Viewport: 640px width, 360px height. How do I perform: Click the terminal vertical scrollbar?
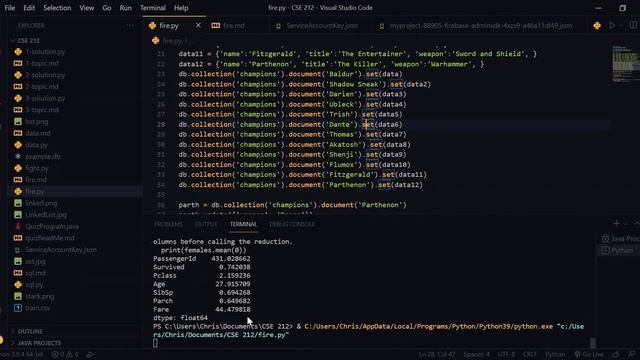(x=593, y=342)
